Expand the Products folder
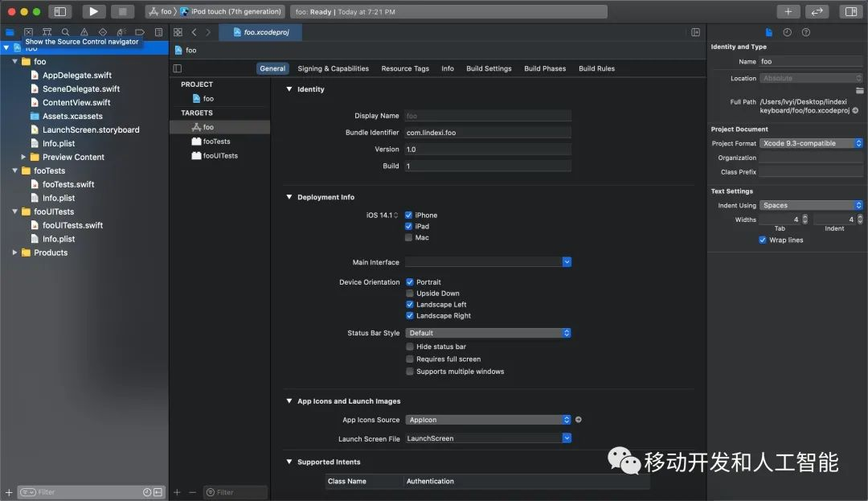 [14, 253]
